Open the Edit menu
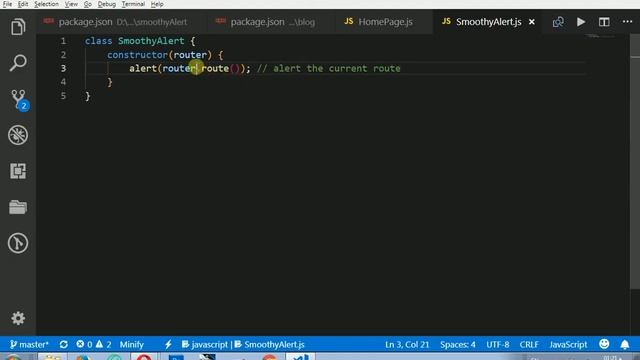Image resolution: width=640 pixels, height=360 pixels. coord(23,4)
